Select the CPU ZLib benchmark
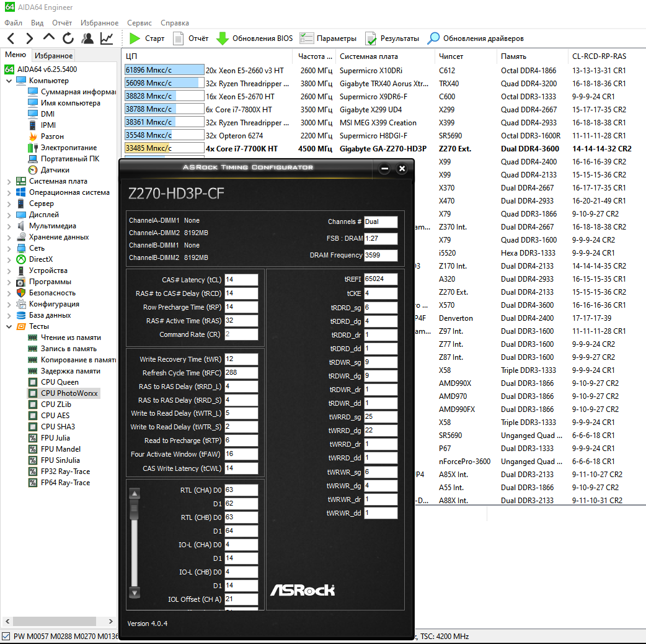The width and height of the screenshot is (646, 644). click(x=50, y=405)
